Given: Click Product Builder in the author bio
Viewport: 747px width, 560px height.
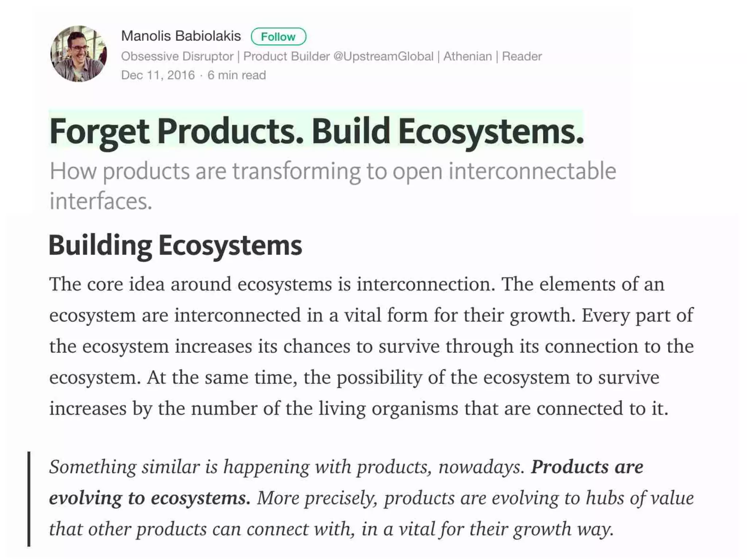Looking at the screenshot, I should 287,57.
